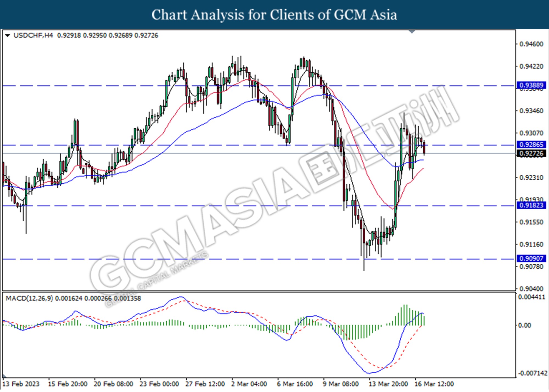Click the 0.91160 axis price label
Screen dimensions: 549x392
[531, 244]
